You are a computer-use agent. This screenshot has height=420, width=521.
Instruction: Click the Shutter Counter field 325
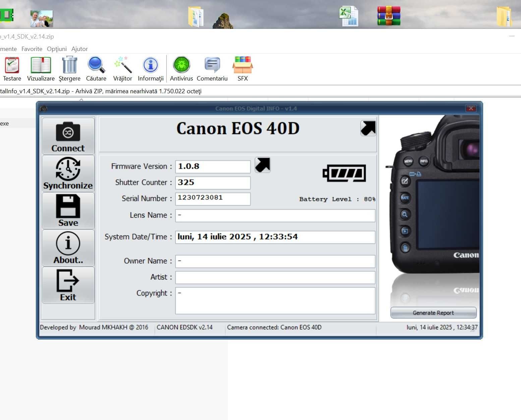213,183
